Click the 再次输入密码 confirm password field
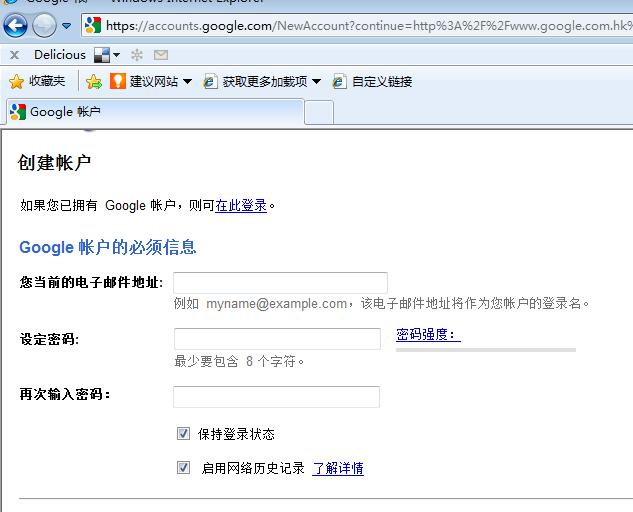This screenshot has height=512, width=633. click(x=277, y=397)
